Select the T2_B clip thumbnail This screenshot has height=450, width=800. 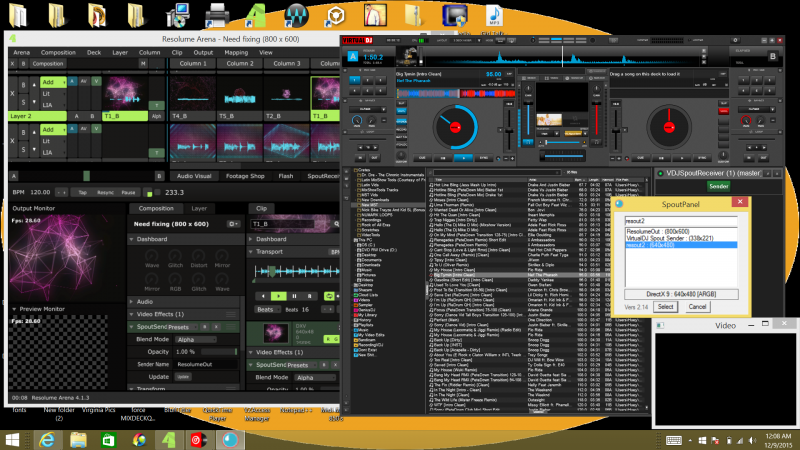[287, 93]
